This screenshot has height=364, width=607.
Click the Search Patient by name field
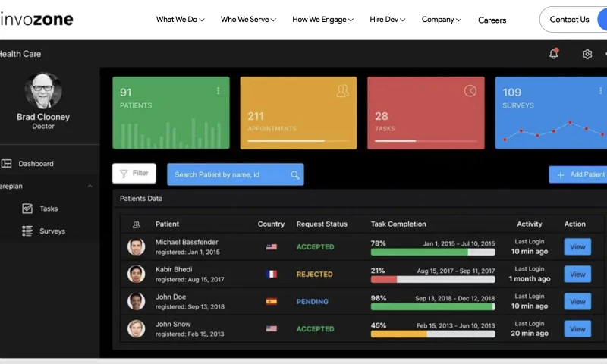point(228,174)
